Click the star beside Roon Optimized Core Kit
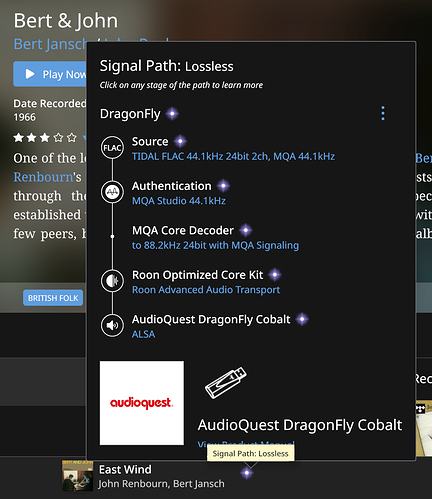The image size is (432, 499). click(275, 275)
